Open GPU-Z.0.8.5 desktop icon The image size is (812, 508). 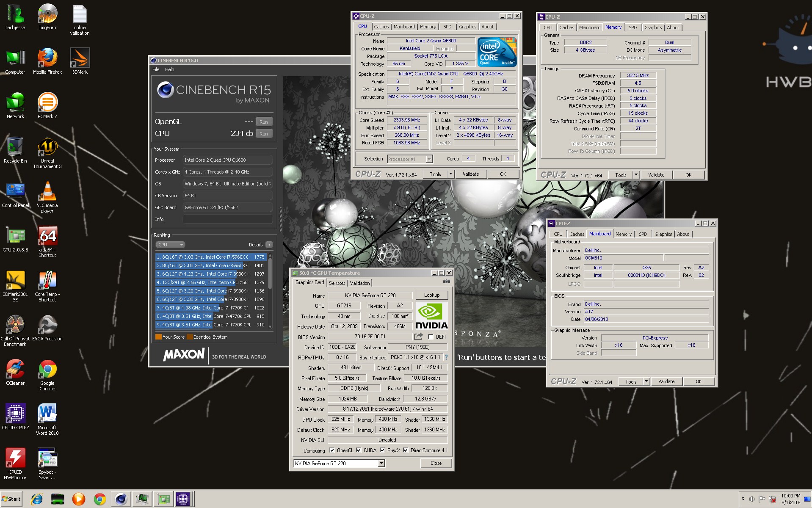pos(15,239)
